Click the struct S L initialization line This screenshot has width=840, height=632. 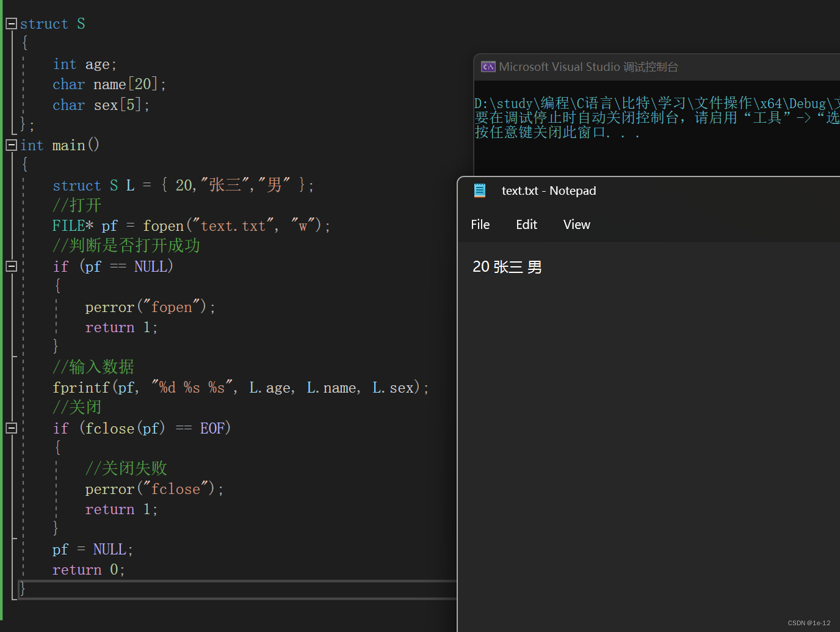click(183, 186)
